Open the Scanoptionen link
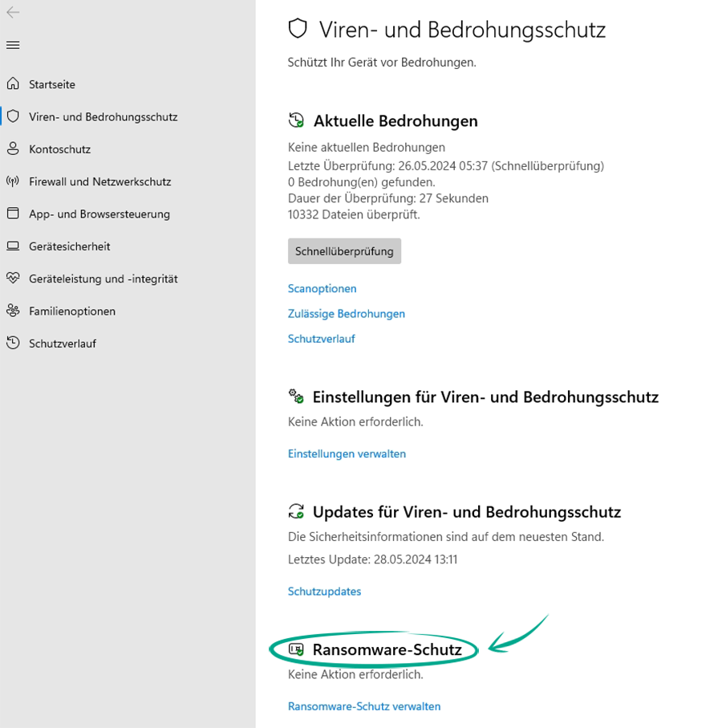The height and width of the screenshot is (728, 722). [322, 289]
